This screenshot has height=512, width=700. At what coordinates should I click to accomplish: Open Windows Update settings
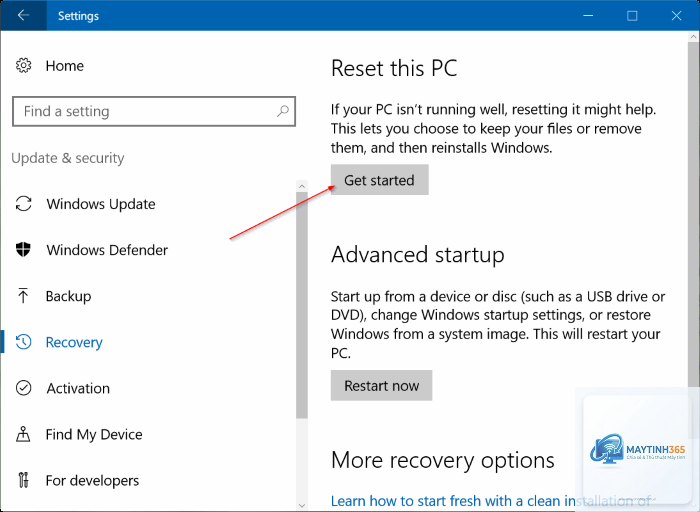[101, 204]
